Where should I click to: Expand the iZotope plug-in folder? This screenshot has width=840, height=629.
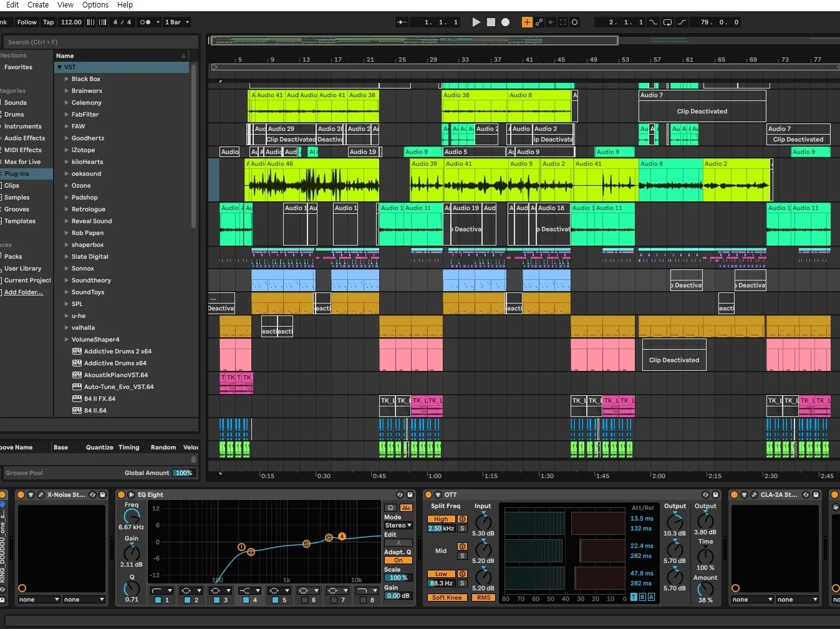[67, 150]
